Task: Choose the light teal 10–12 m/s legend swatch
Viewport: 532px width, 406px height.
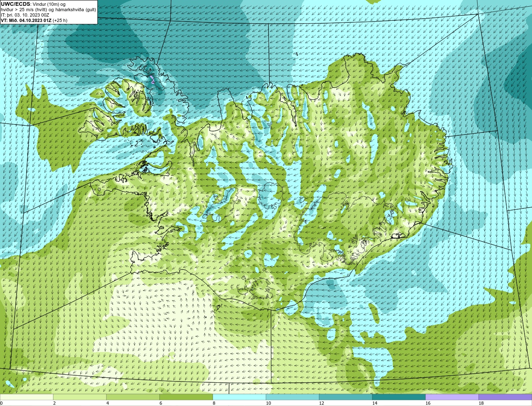Action: [x=293, y=397]
